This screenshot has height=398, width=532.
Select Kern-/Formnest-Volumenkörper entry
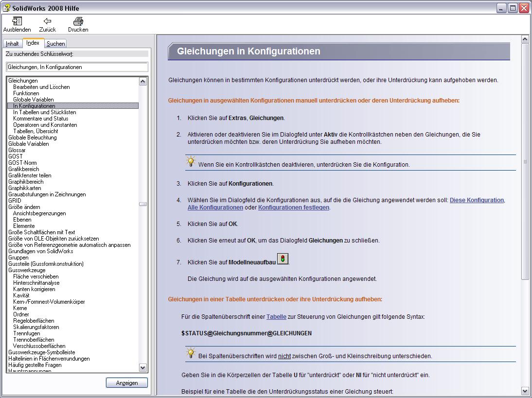tap(49, 302)
